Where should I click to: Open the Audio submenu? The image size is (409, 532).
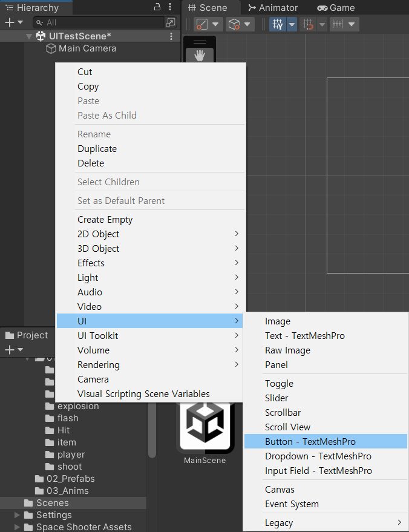(x=151, y=292)
